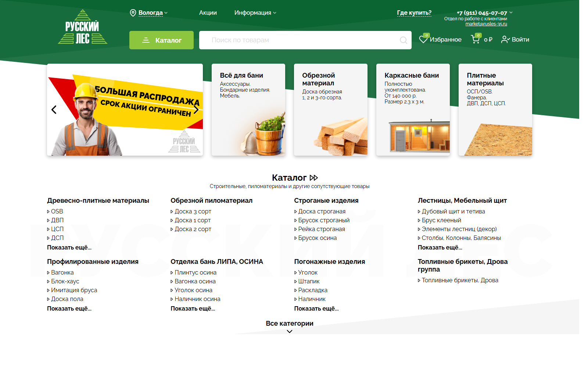Open the Вагонка осина link
The image size is (588, 368).
[195, 281]
